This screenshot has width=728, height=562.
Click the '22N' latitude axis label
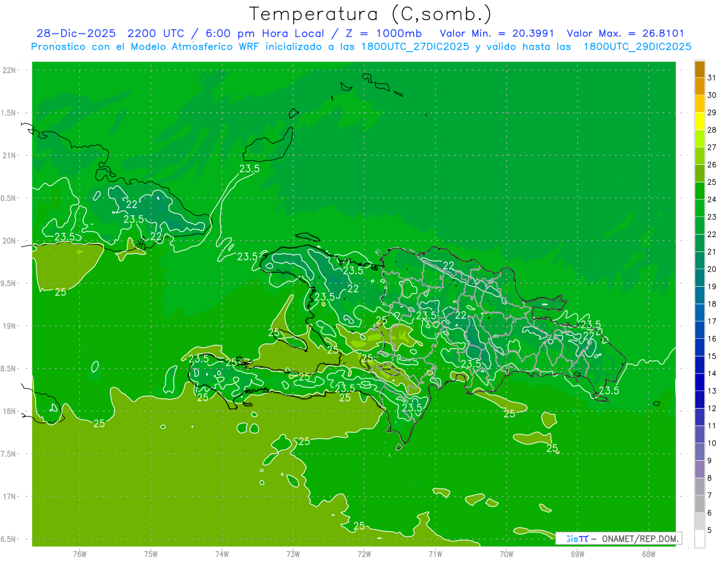(10, 70)
